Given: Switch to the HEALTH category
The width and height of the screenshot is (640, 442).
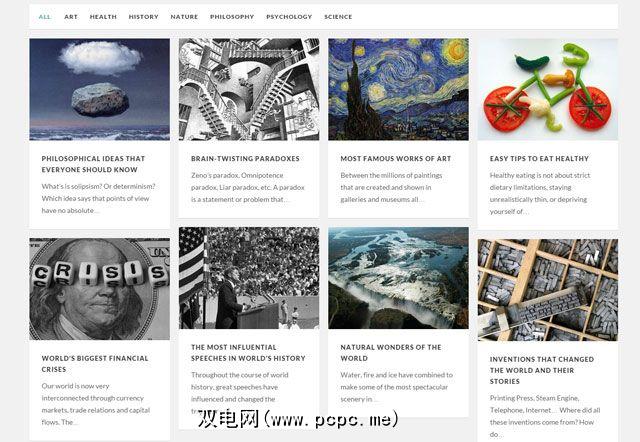Looking at the screenshot, I should [103, 17].
